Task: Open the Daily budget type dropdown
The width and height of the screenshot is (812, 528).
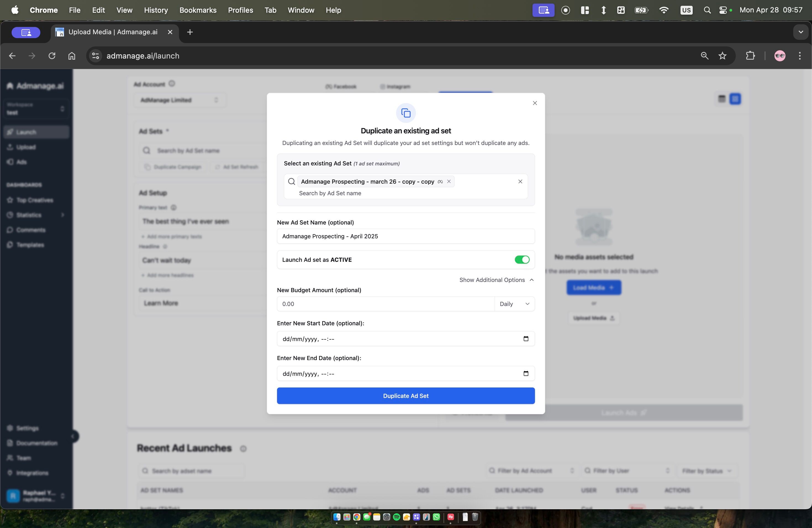Action: (x=514, y=304)
